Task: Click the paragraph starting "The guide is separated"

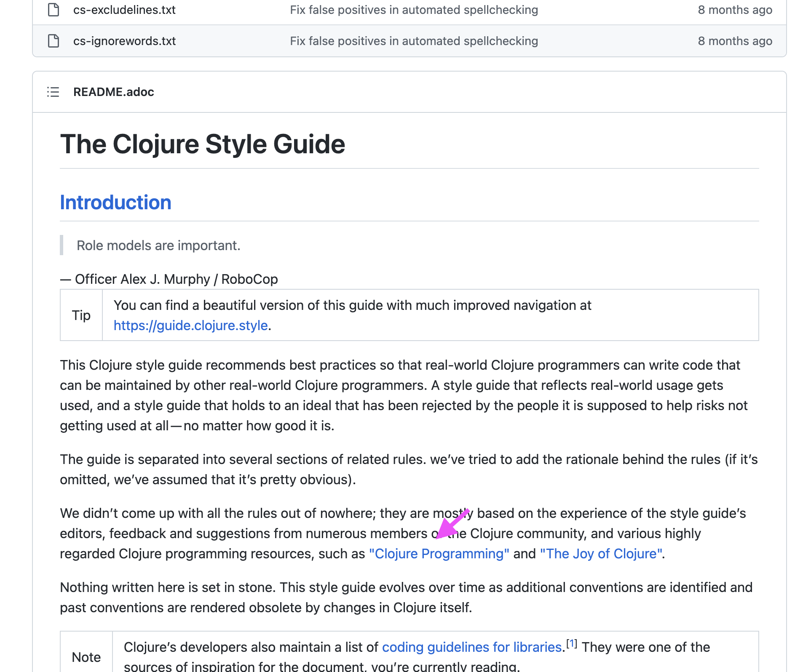Action: pyautogui.click(x=409, y=469)
